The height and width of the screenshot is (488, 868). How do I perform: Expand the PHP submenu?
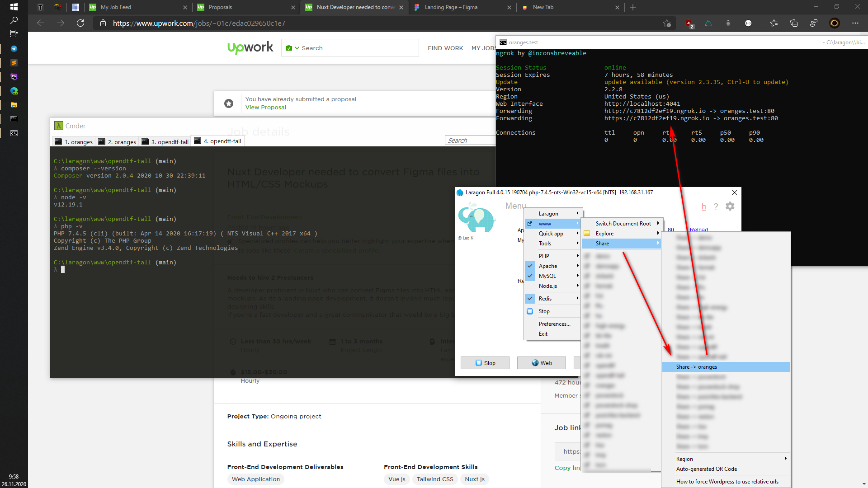tap(552, 256)
